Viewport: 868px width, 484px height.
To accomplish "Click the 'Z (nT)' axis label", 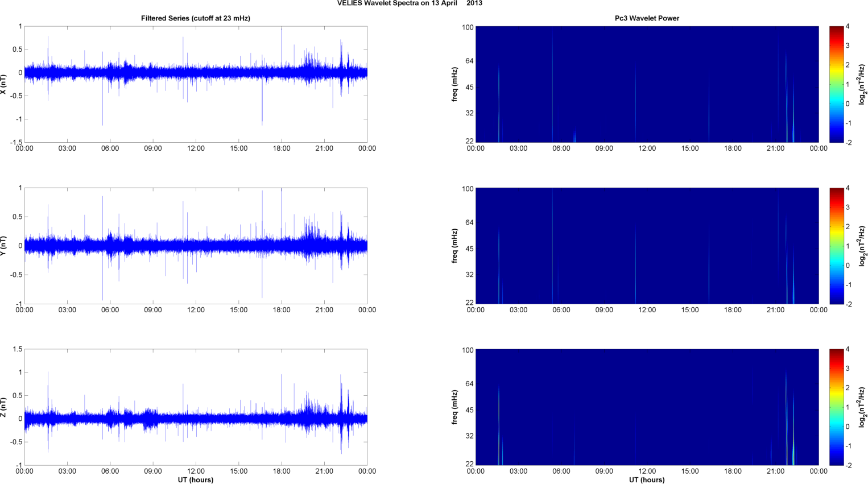I will (x=3, y=407).
